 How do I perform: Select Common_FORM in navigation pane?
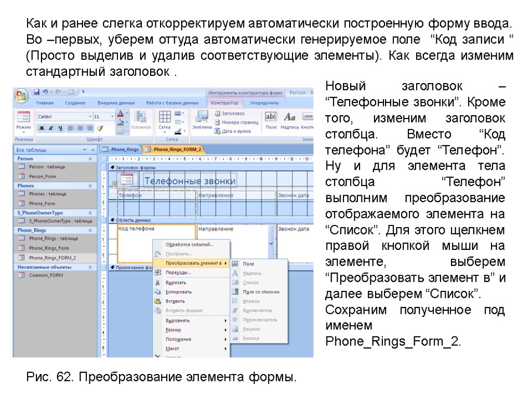pos(55,275)
